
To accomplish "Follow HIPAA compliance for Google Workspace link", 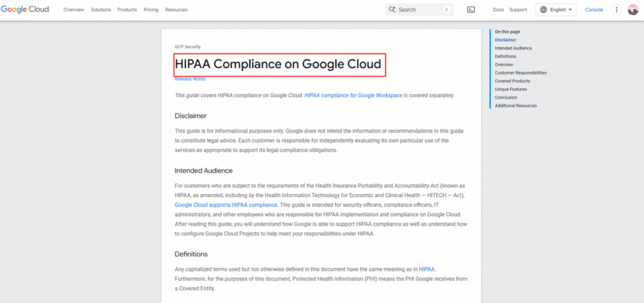I will [353, 95].
